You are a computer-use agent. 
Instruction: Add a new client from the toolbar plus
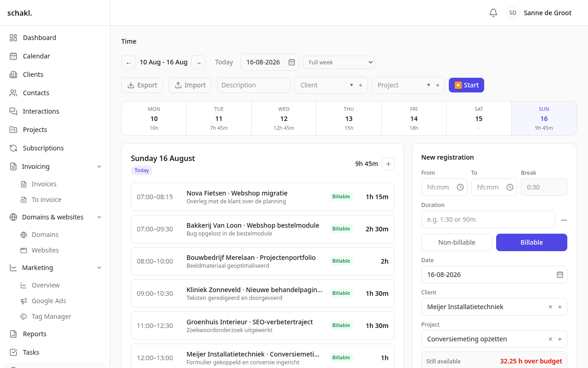click(x=361, y=85)
